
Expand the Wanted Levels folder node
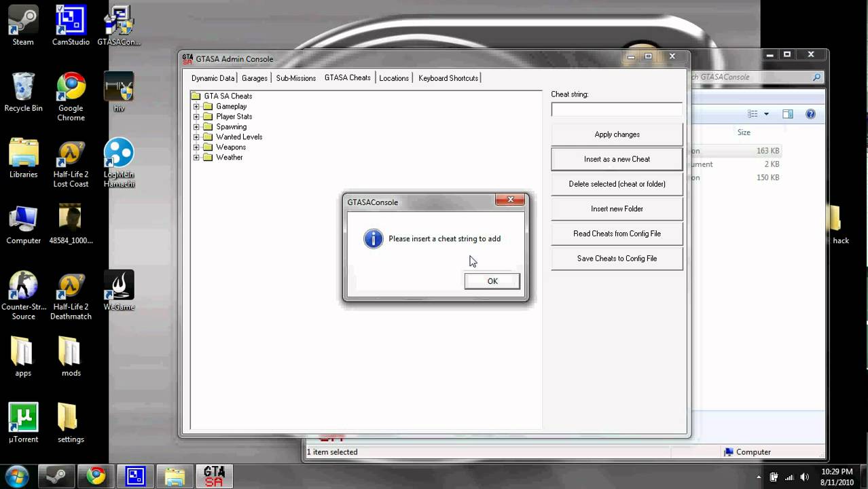tap(196, 137)
